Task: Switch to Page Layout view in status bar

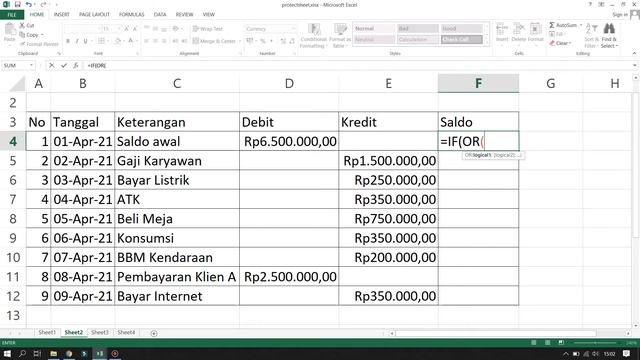Action: [x=547, y=343]
